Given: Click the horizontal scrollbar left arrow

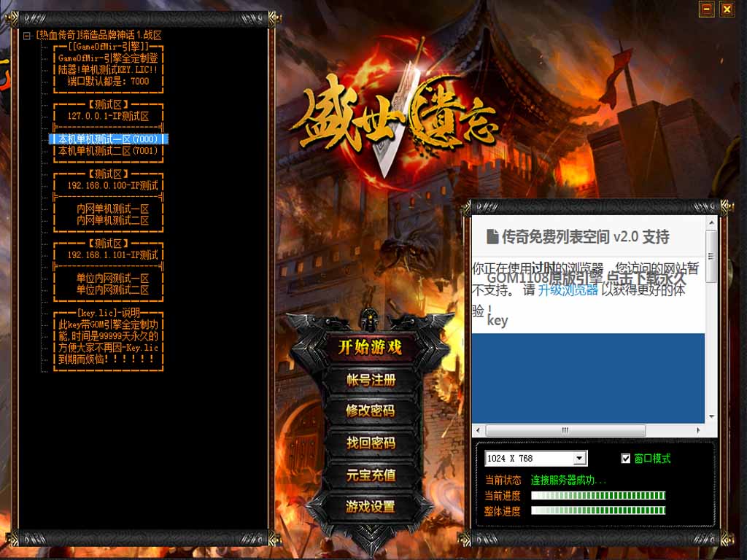Looking at the screenshot, I should pyautogui.click(x=479, y=430).
